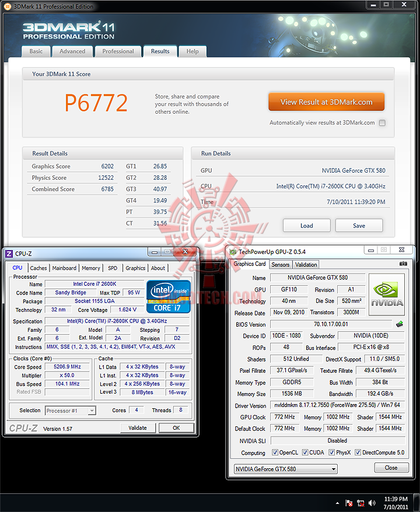Open the Mainboard tab in CPU-Z
This screenshot has width=420, height=512.
64,268
